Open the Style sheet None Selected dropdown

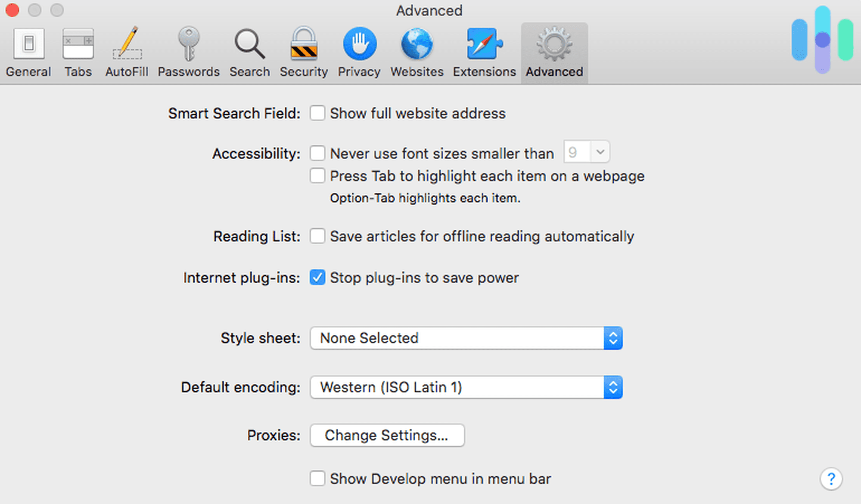click(466, 338)
